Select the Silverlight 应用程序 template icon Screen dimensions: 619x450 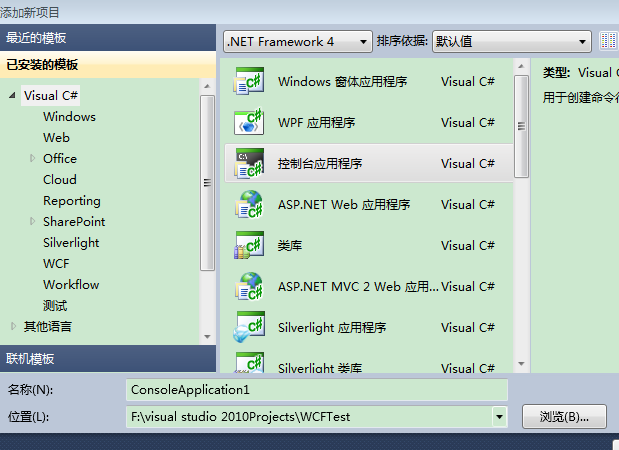point(249,327)
